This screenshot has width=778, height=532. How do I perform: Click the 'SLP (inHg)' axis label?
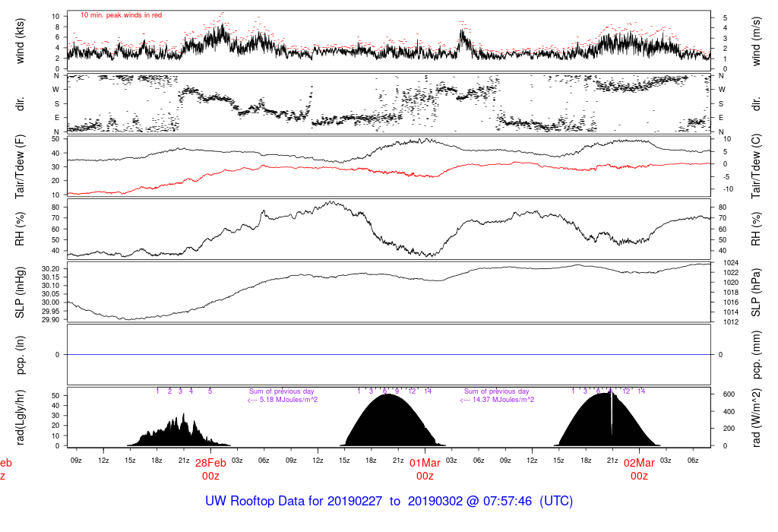click(20, 293)
